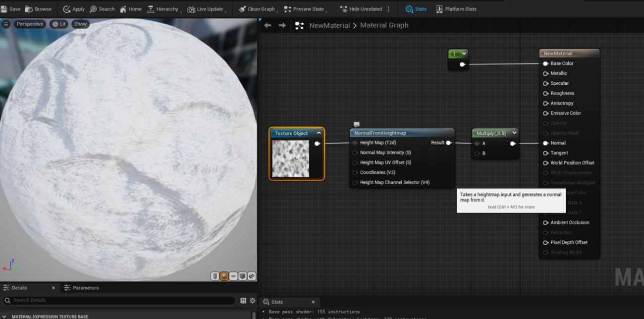Screen dimensions: 644x319
Task: Expand the Multiply node dropdown chevron
Action: 514,133
